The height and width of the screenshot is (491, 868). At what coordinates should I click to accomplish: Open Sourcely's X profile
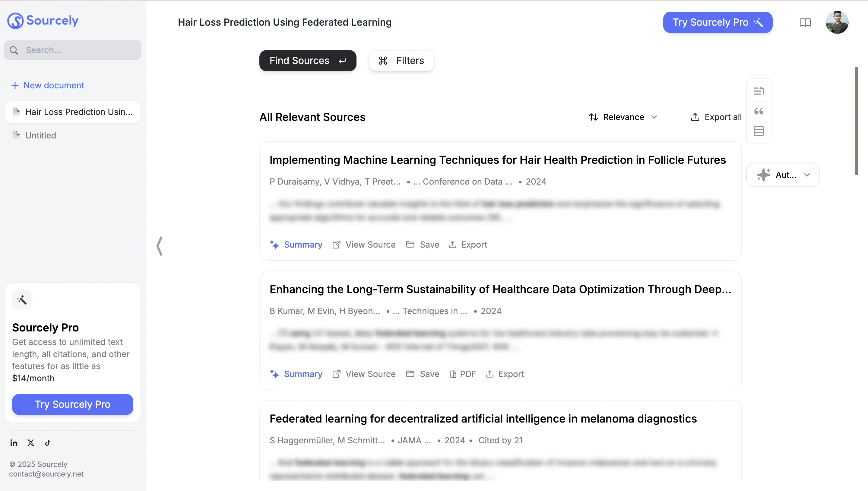pyautogui.click(x=31, y=443)
